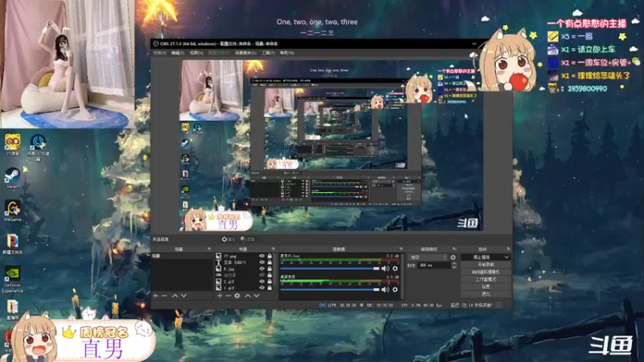Click the Exit button in Controls
Viewport: 644px width, 362px height.
pyautogui.click(x=486, y=294)
